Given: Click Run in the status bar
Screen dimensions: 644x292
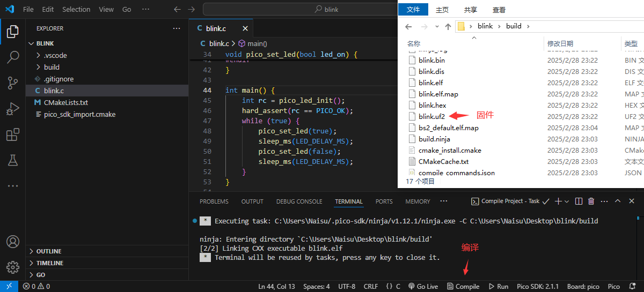Looking at the screenshot, I should 497,287.
